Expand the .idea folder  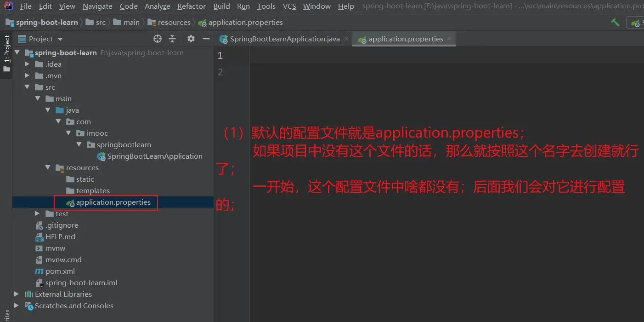(27, 64)
